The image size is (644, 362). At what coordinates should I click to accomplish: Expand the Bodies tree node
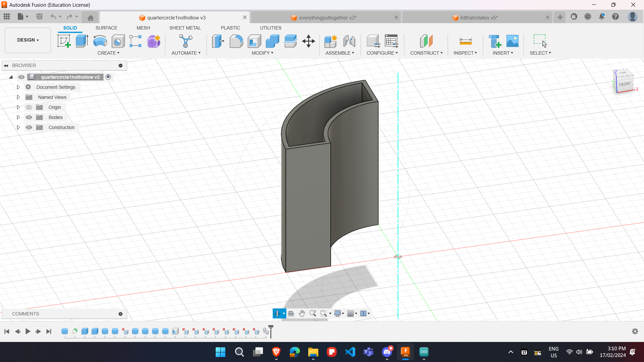pyautogui.click(x=18, y=117)
